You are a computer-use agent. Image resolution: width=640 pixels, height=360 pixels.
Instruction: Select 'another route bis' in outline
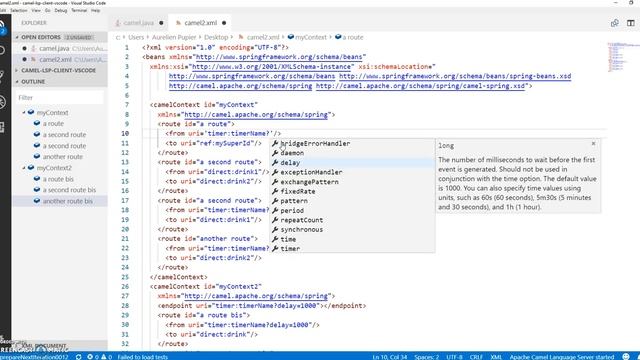pyautogui.click(x=60, y=201)
